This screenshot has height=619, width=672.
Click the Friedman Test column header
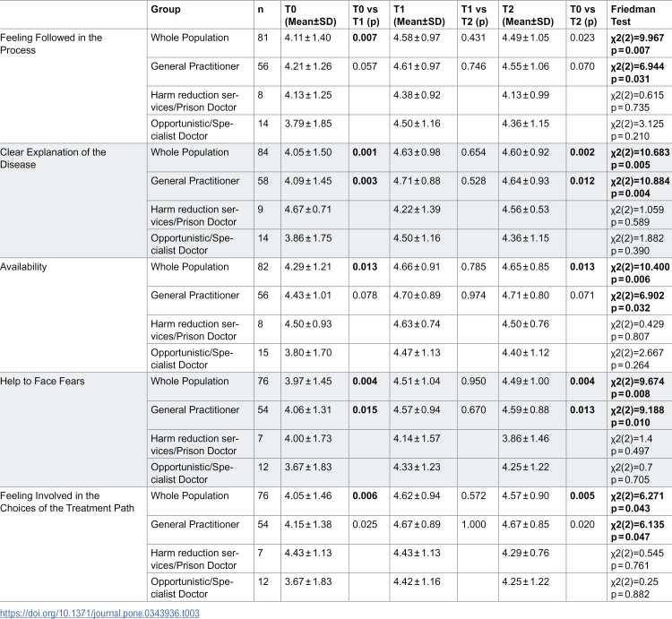point(633,15)
